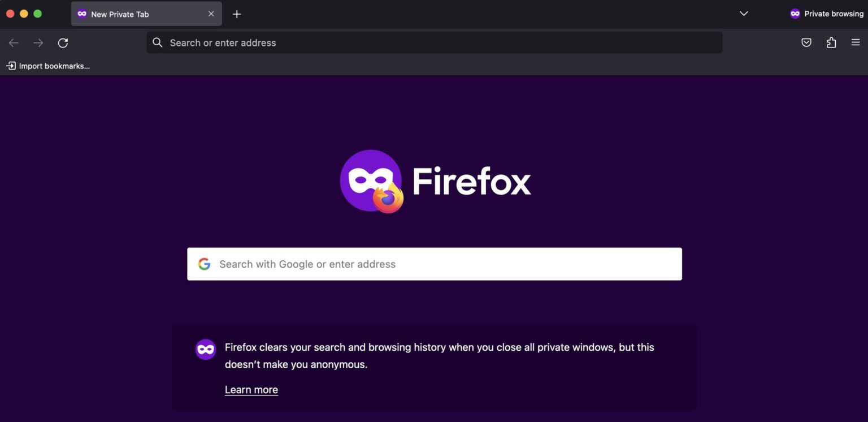Open the Extensions puzzle-piece icon
This screenshot has height=422, width=868.
click(831, 42)
